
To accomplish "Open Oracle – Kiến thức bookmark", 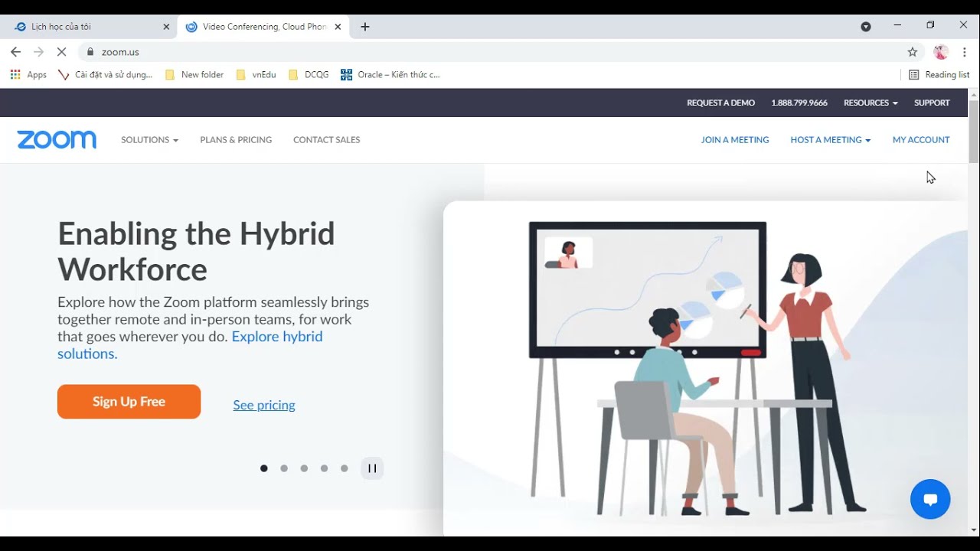I will (390, 75).
